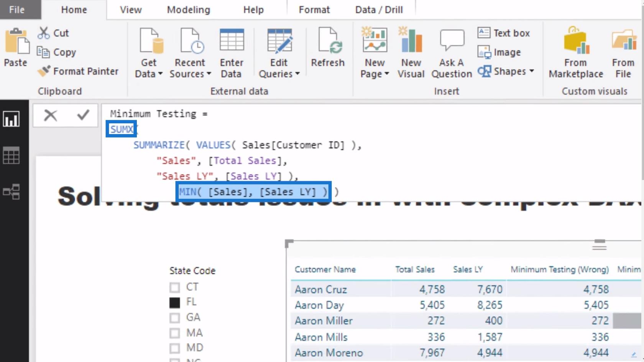The image size is (644, 362).
Task: Click inside the SUMMARIZE formula line
Action: click(x=247, y=145)
